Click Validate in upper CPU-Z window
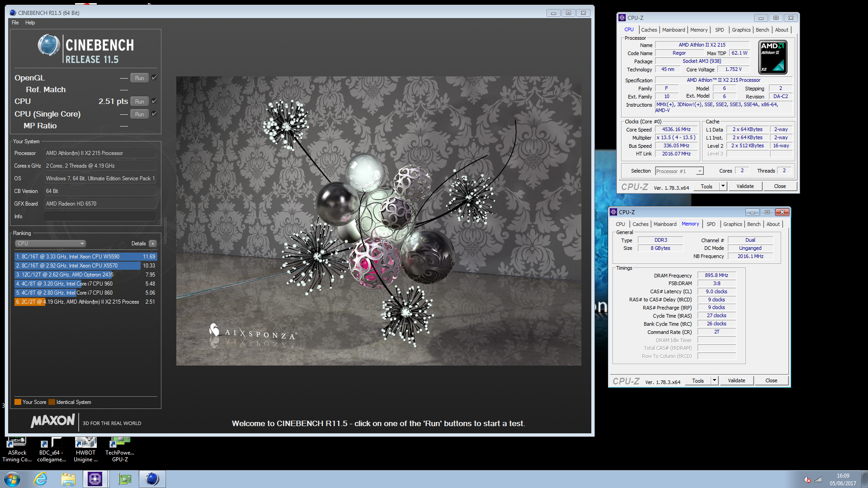 [x=745, y=186]
